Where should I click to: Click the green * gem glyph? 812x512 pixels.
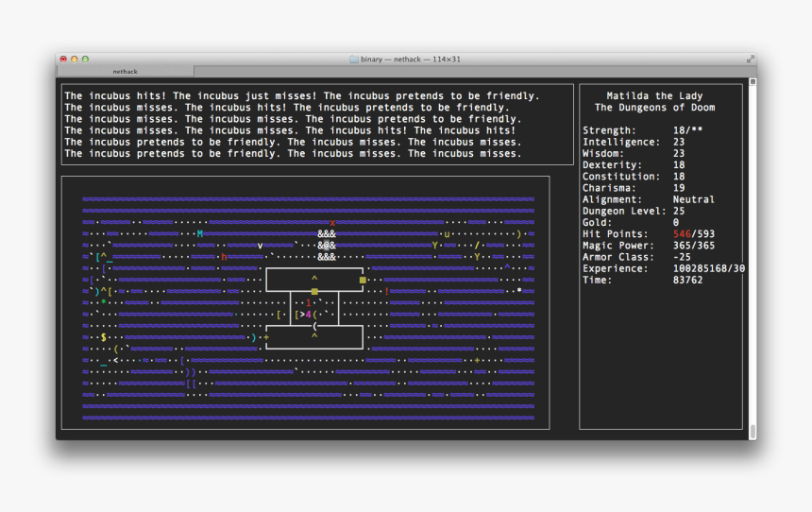[x=104, y=301]
